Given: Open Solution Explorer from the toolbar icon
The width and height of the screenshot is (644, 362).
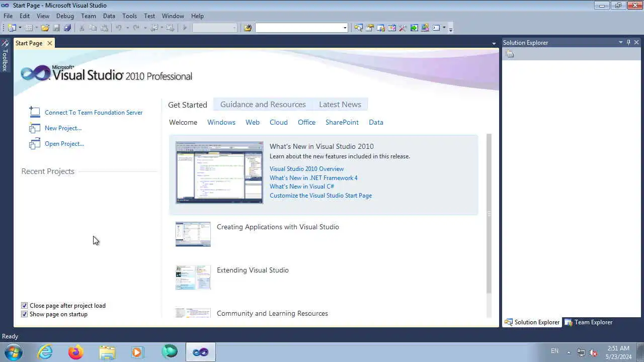Looking at the screenshot, I should [358, 28].
